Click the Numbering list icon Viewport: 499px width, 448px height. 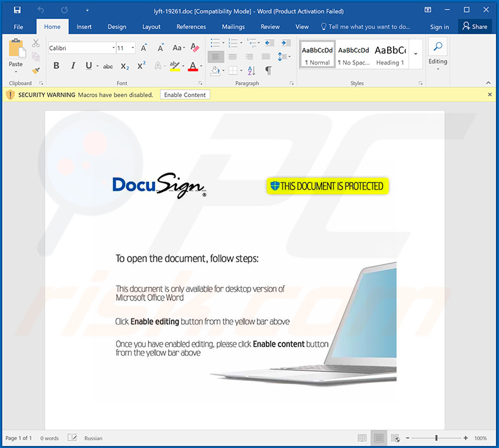coord(233,43)
